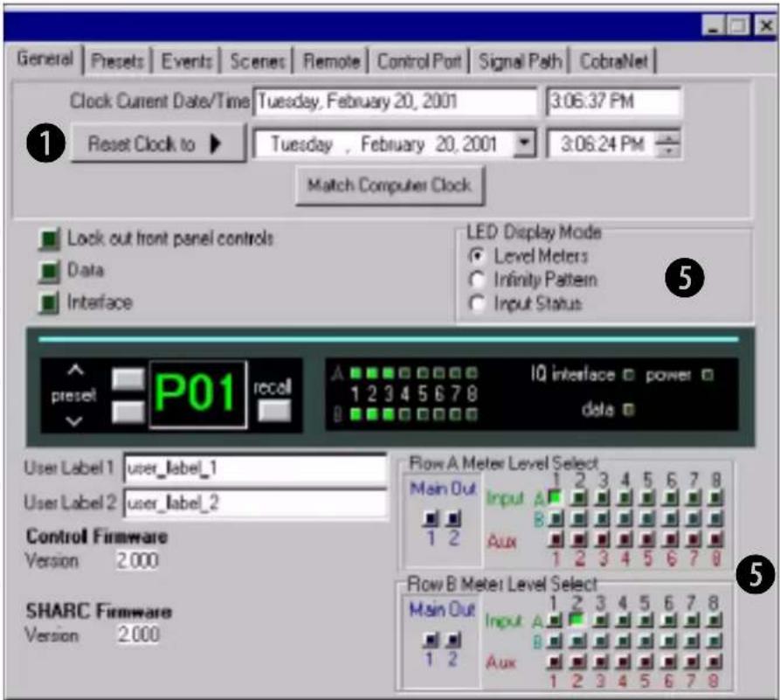The image size is (780, 700).
Task: Select Row A Aux channel 5
Action: (647, 539)
